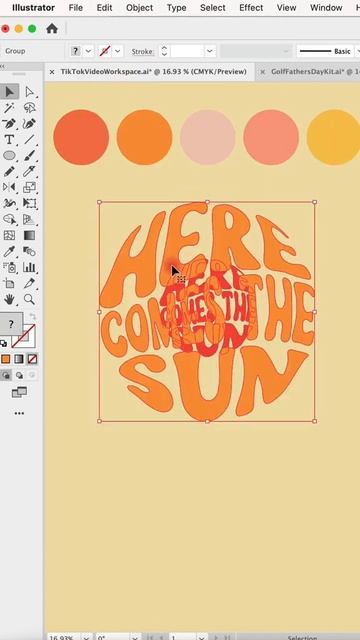This screenshot has height=640, width=360.
Task: Select the Shape Builder tool
Action: point(9,219)
